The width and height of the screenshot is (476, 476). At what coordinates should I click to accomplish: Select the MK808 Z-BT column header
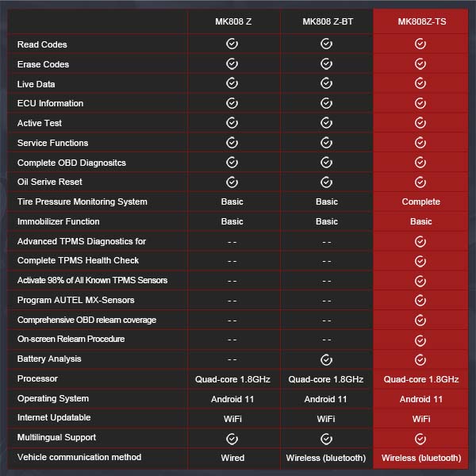[x=328, y=22]
